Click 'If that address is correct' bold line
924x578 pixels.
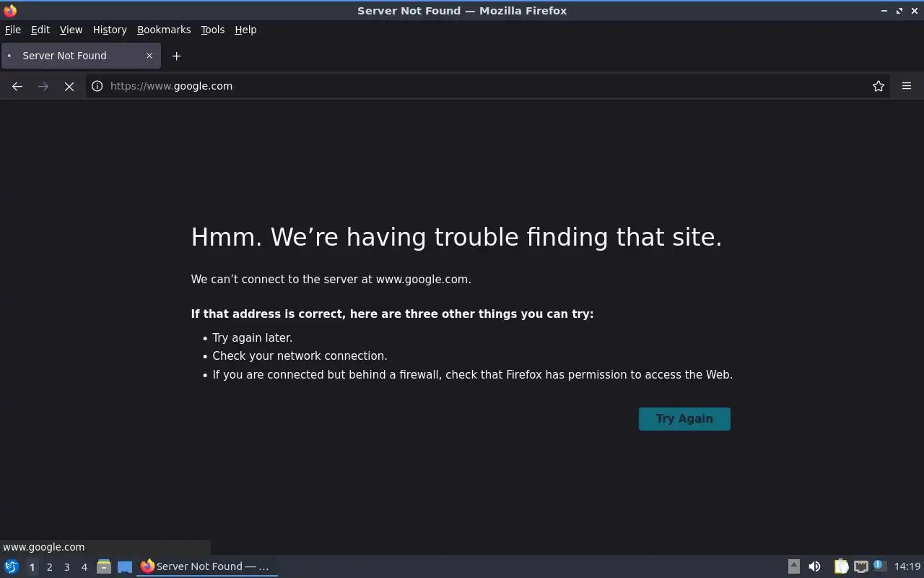[392, 314]
